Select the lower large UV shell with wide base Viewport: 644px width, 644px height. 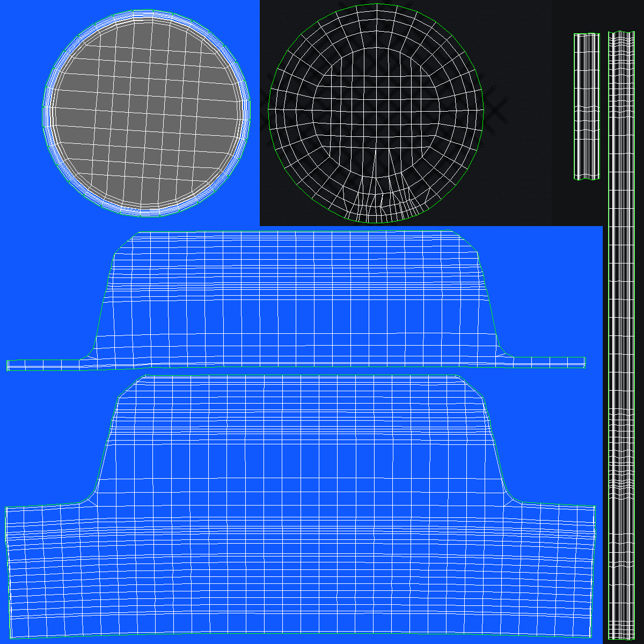click(x=301, y=506)
